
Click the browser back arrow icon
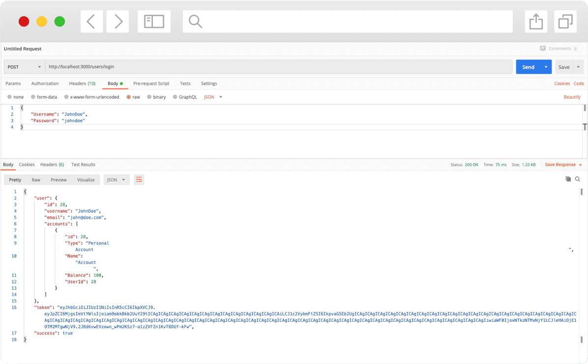coord(91,22)
